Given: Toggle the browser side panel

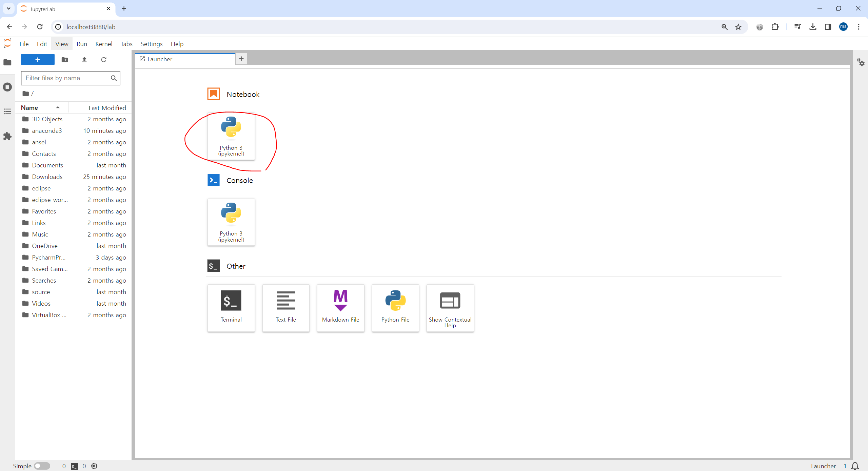Looking at the screenshot, I should pyautogui.click(x=828, y=27).
